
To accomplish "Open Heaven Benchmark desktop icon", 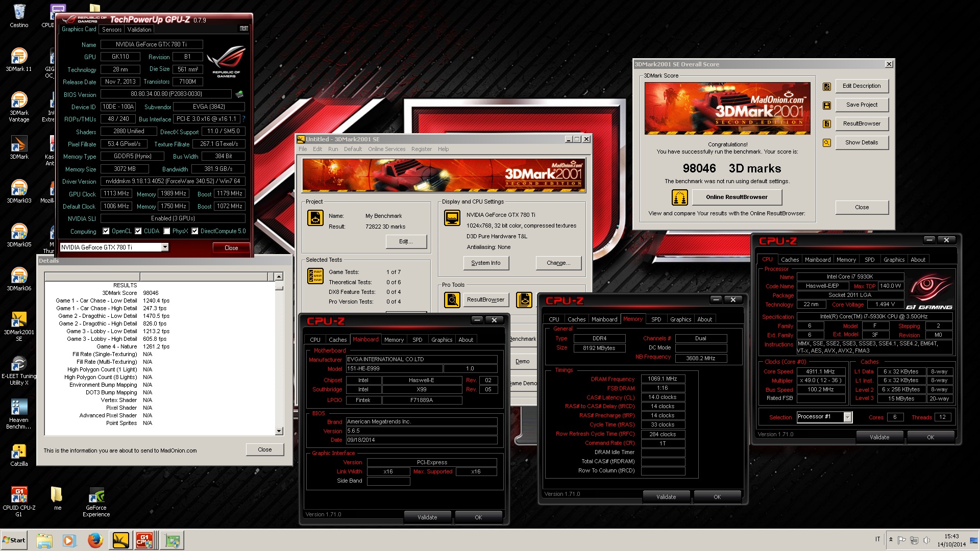I will click(19, 414).
